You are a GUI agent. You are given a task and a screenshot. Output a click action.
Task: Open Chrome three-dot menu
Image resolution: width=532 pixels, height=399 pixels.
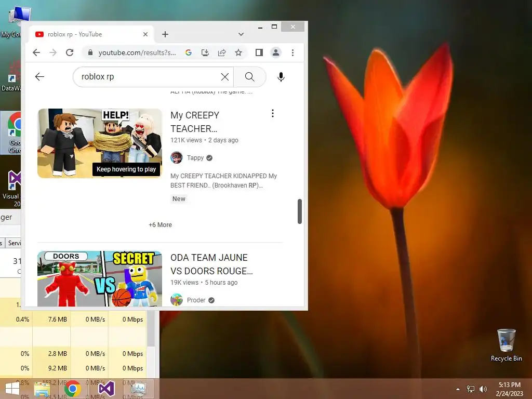pos(293,52)
